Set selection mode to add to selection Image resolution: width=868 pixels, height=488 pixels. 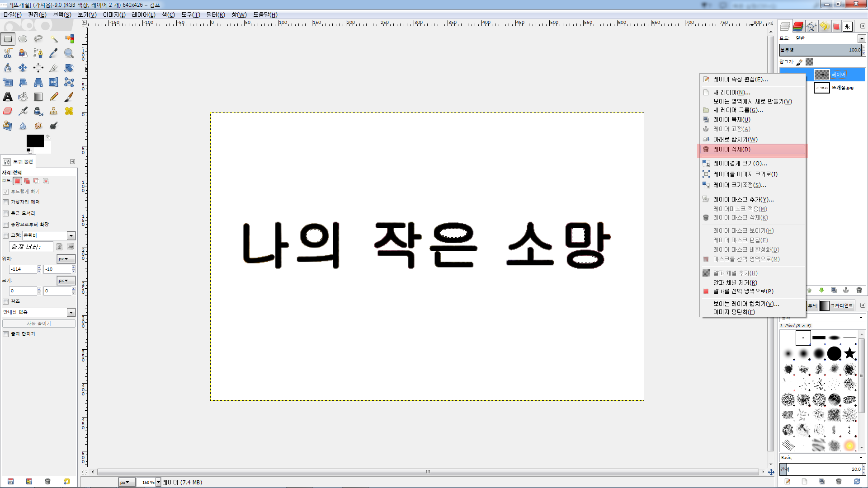[x=27, y=181]
